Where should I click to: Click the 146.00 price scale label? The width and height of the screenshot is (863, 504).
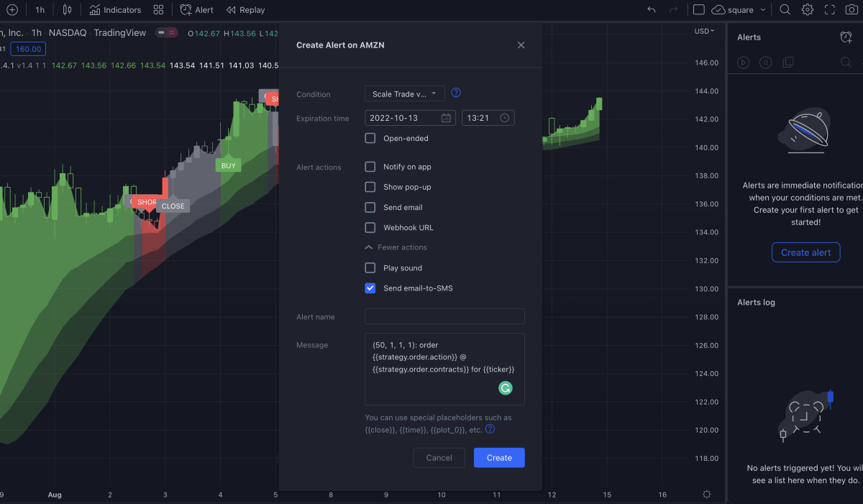point(708,63)
